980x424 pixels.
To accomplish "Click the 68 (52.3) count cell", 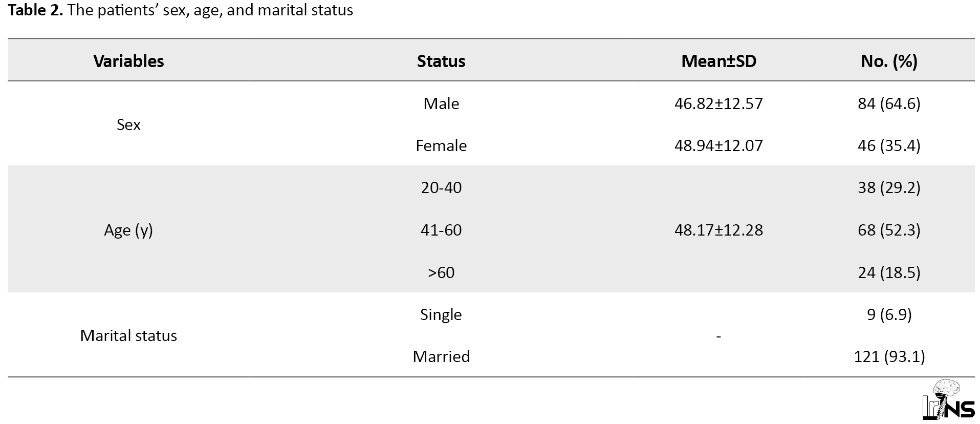I will point(889,230).
